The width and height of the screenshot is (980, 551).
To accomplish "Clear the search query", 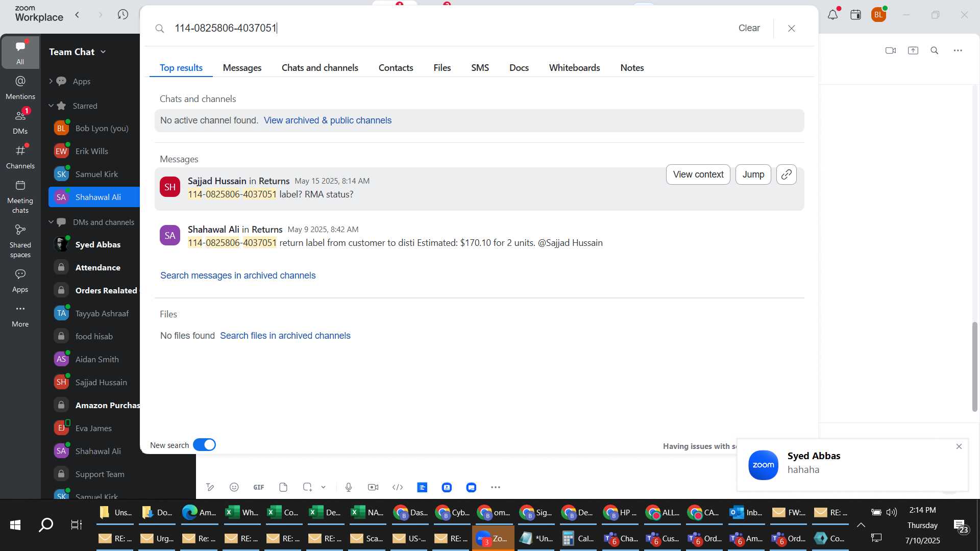I will [749, 28].
